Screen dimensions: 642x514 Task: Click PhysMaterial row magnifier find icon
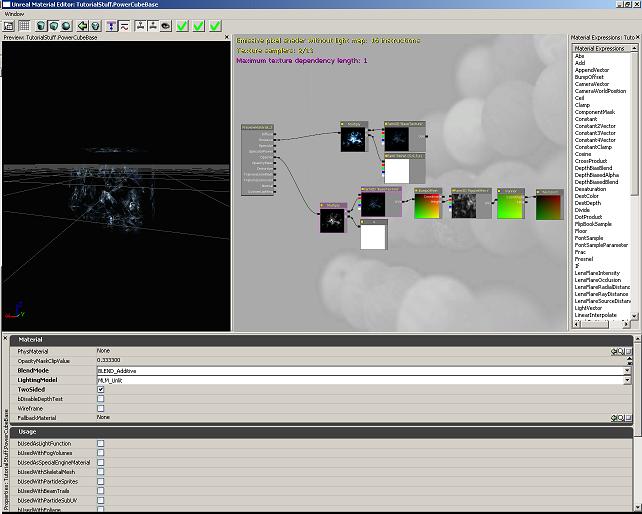coord(621,351)
